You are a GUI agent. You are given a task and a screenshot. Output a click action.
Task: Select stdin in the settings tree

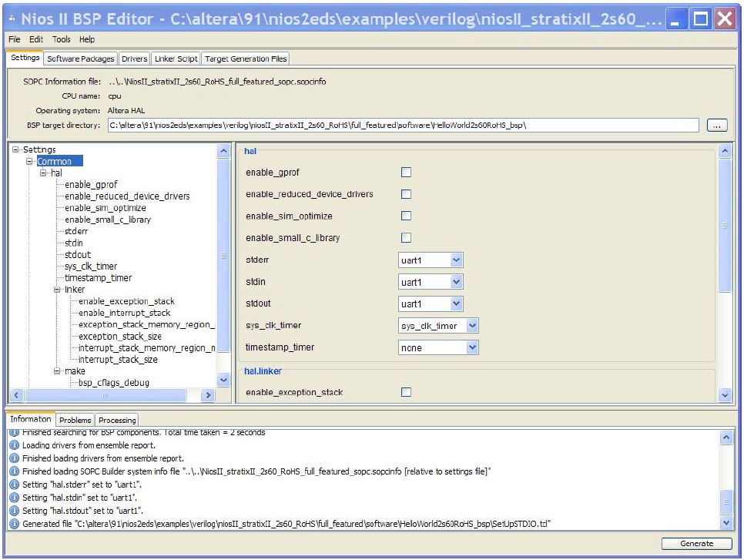[73, 243]
